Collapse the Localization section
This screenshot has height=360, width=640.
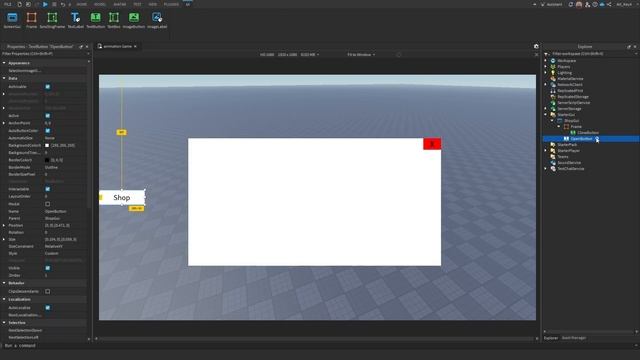(4, 299)
